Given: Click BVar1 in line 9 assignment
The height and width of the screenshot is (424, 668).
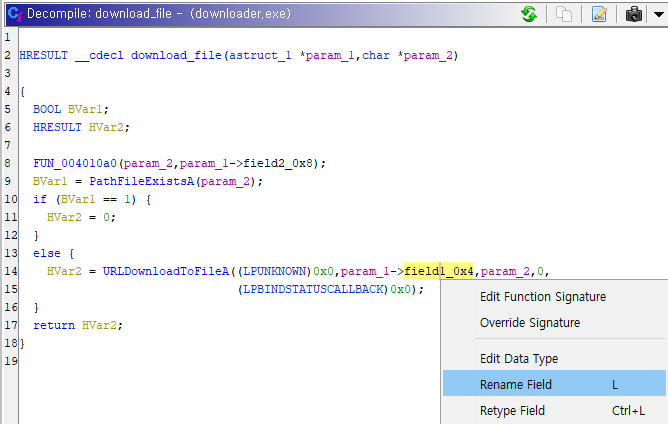Looking at the screenshot, I should pos(50,181).
